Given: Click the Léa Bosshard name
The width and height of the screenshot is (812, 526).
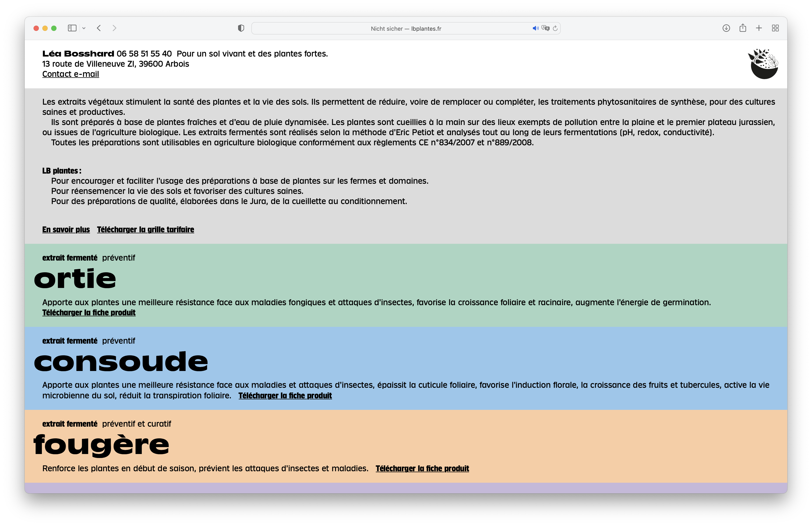Looking at the screenshot, I should pyautogui.click(x=78, y=54).
